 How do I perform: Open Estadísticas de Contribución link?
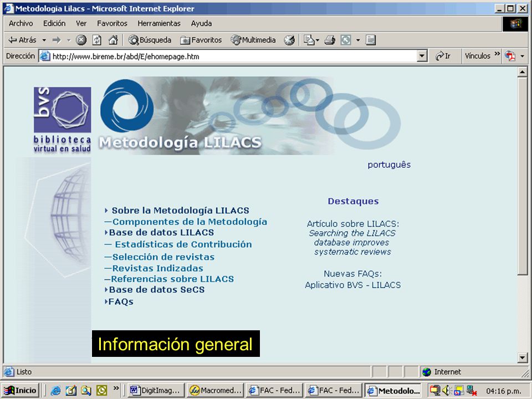(183, 244)
